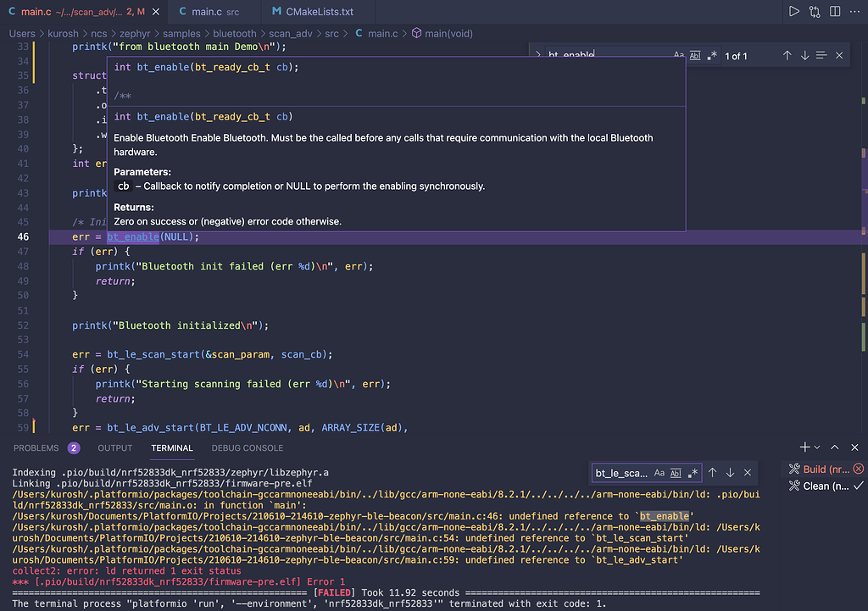
Task: Close the modified main.c tab
Action: coord(156,12)
